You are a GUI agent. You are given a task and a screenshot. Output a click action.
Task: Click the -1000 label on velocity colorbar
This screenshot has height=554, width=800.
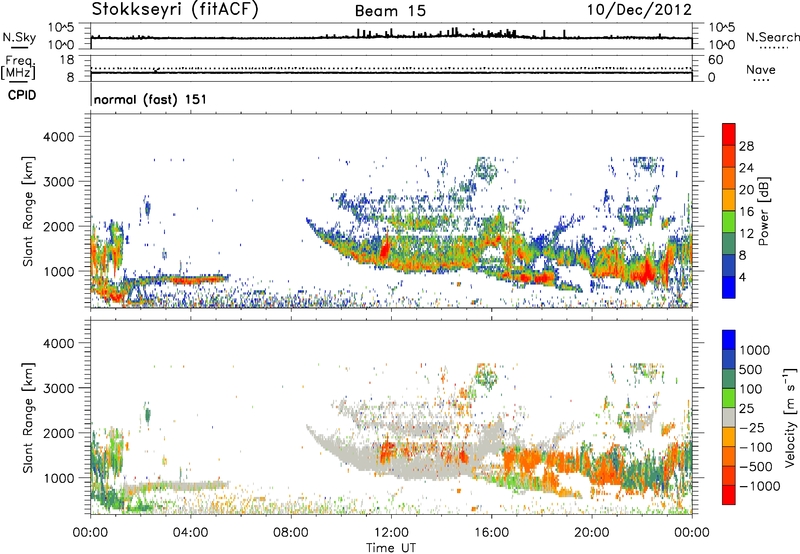pos(759,486)
